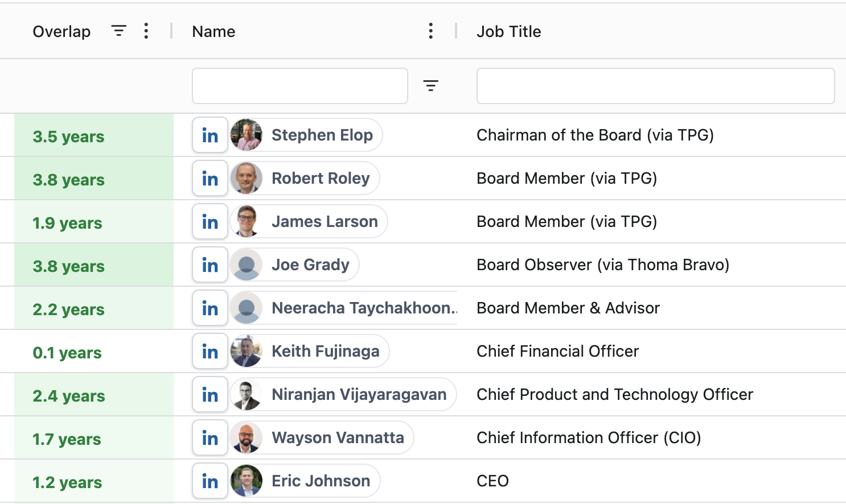Click the Overlap column filter icon

[118, 31]
